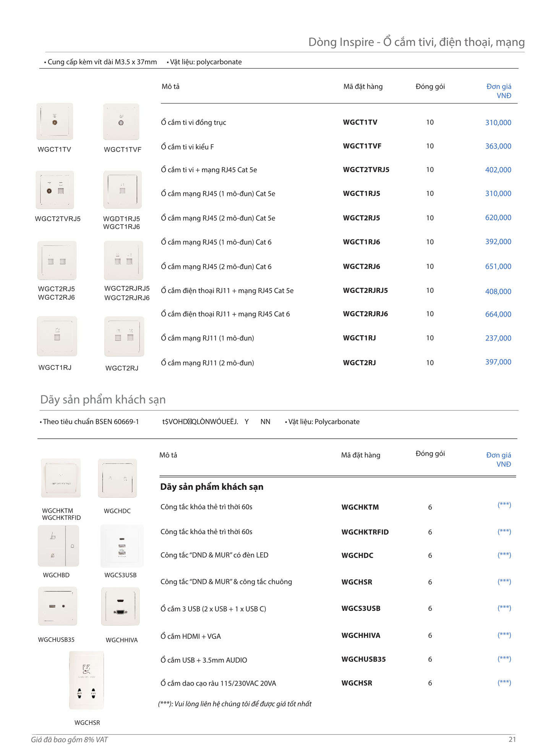Click the 363,000 price for WGCT1TVF
Image resolution: width=535 pixels, height=756 pixels.
[498, 146]
